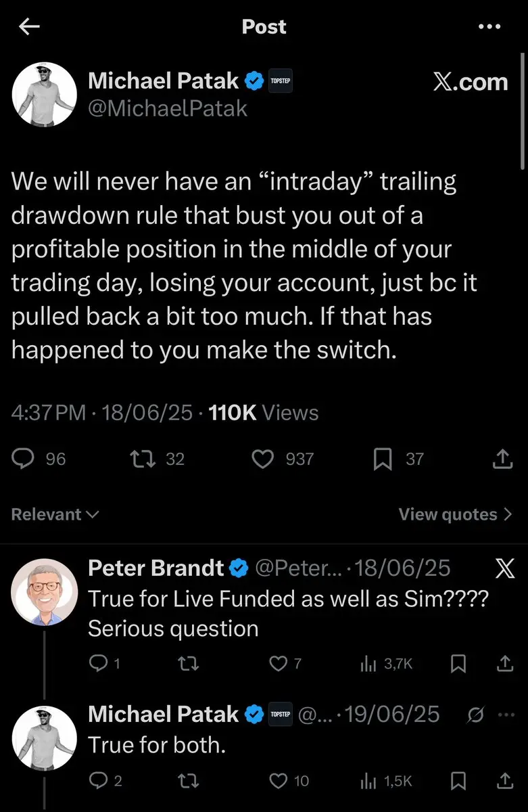Open Peter Brandt's profile name
Screen dimensions: 528x812
pos(155,568)
